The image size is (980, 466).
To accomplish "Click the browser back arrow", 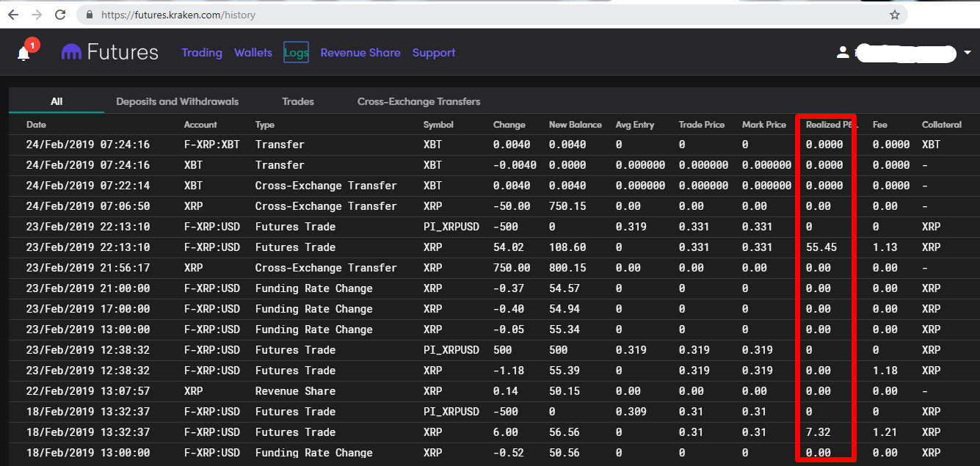I will (x=13, y=15).
